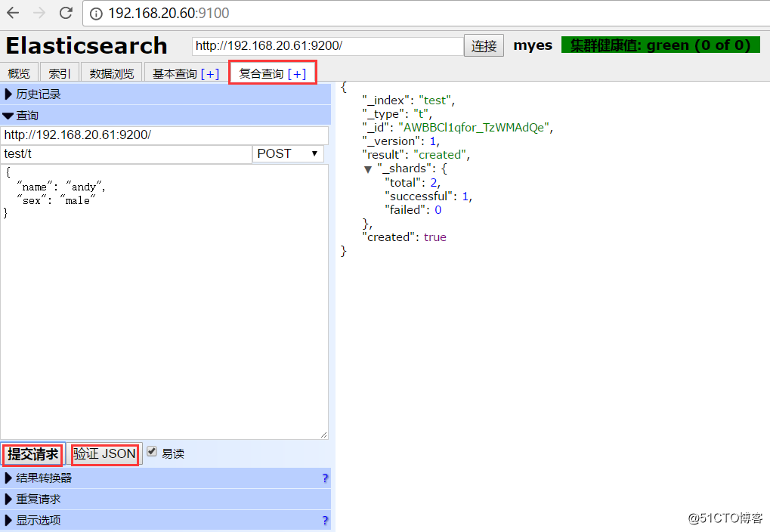Focus the cluster connection URL field
The width and height of the screenshot is (770, 532).
point(327,45)
